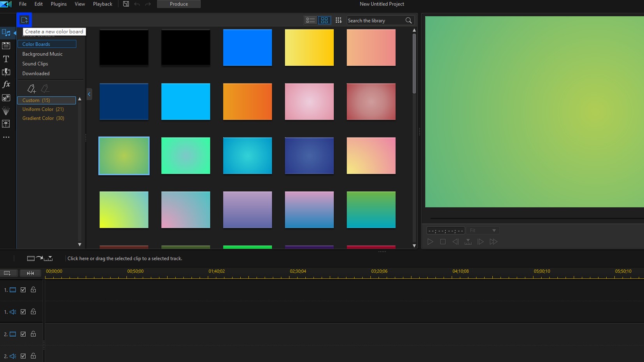Select the yellow gradient color board
Image resolution: width=644 pixels, height=362 pixels.
coord(309,47)
